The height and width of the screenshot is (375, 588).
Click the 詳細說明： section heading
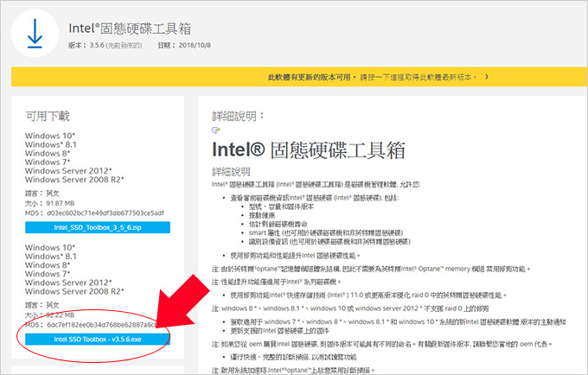pyautogui.click(x=238, y=116)
